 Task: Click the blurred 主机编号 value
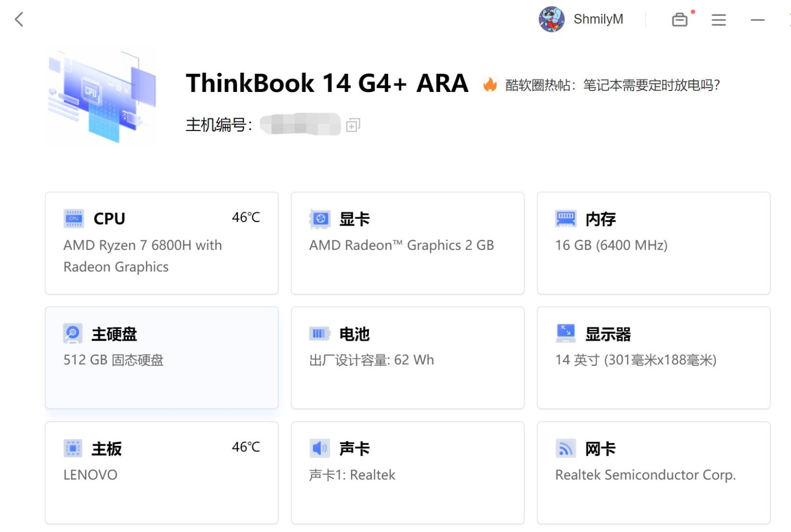[x=300, y=124]
